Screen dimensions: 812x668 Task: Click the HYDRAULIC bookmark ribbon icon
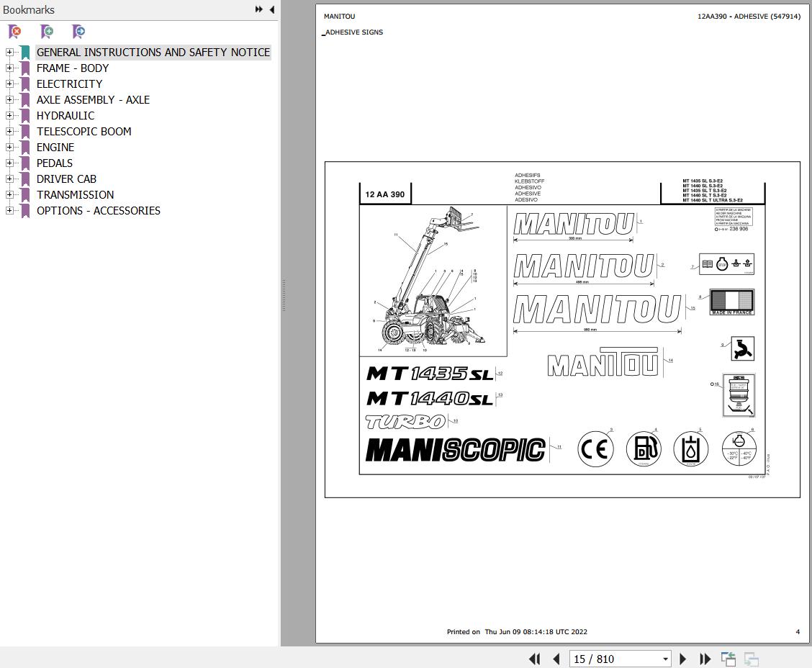pos(25,115)
